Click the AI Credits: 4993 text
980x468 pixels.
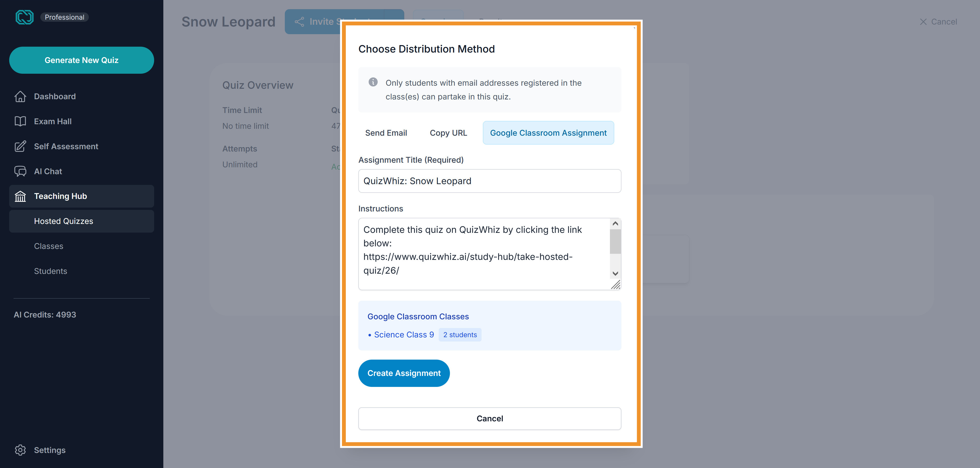(x=45, y=315)
